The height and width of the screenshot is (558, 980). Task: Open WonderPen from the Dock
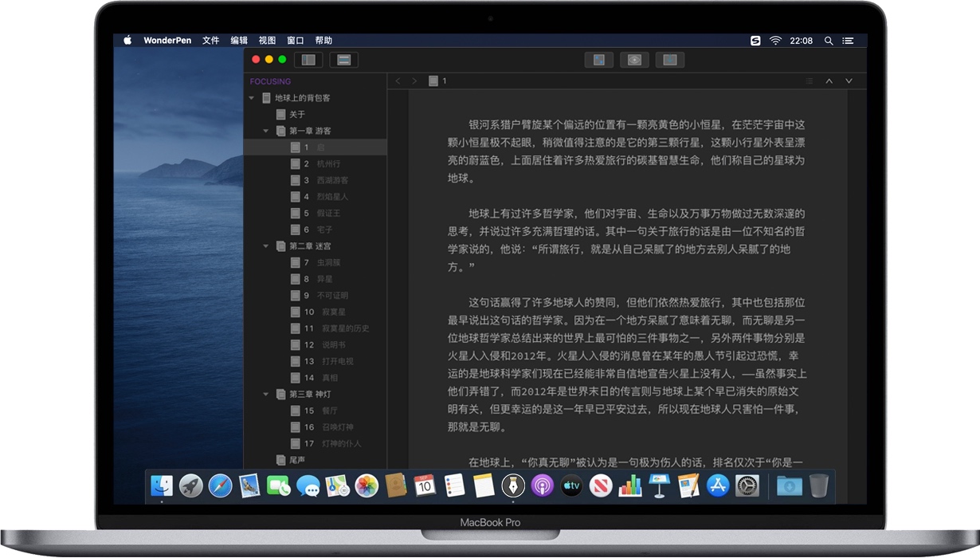tap(513, 485)
